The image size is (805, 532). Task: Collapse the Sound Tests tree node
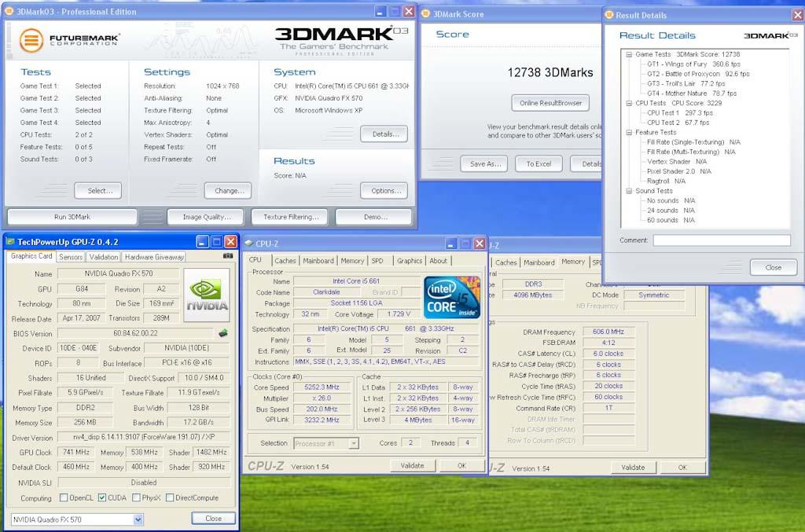[629, 191]
